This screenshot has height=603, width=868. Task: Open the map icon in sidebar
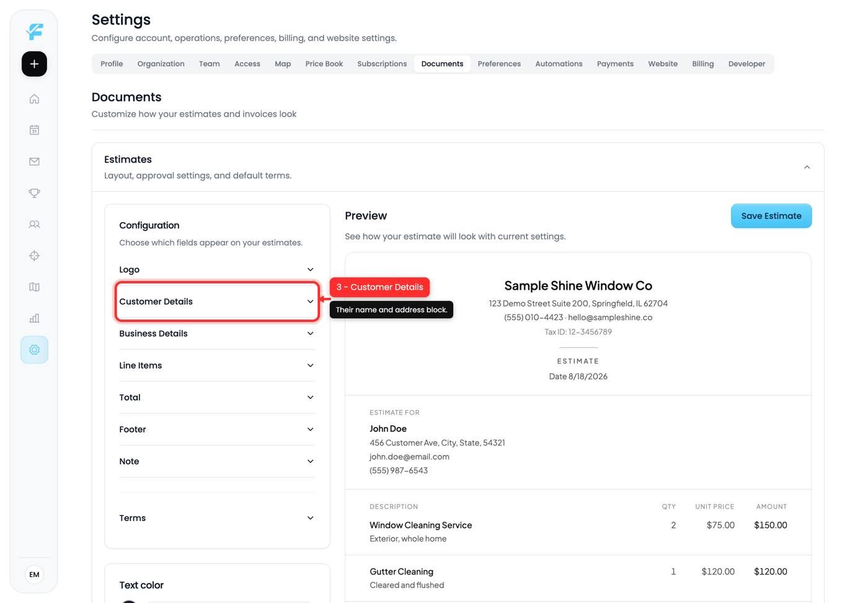(x=34, y=287)
